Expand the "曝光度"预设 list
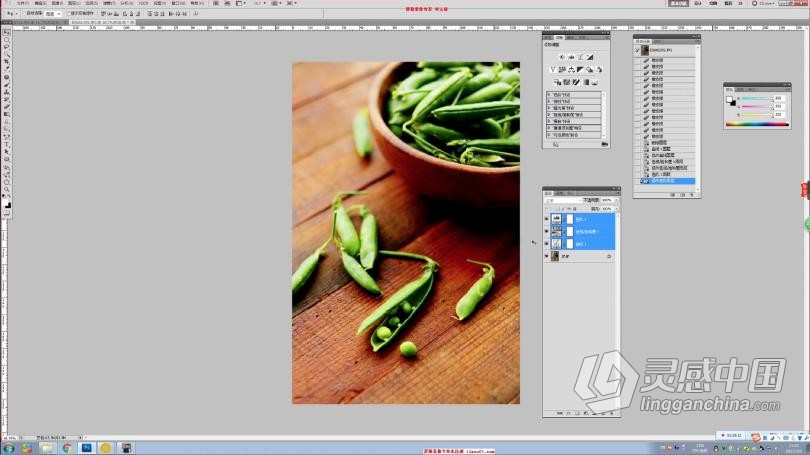The height and width of the screenshot is (455, 810). coord(549,108)
